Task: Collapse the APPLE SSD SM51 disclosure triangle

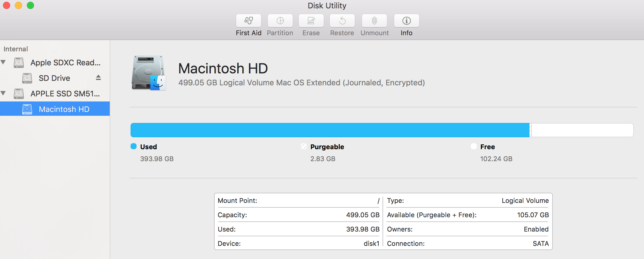Action: [3, 93]
